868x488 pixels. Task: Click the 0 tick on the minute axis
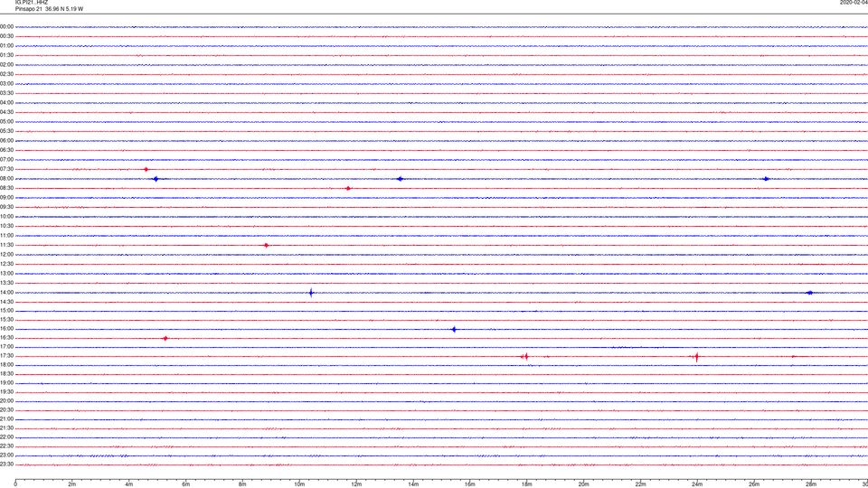pos(15,484)
